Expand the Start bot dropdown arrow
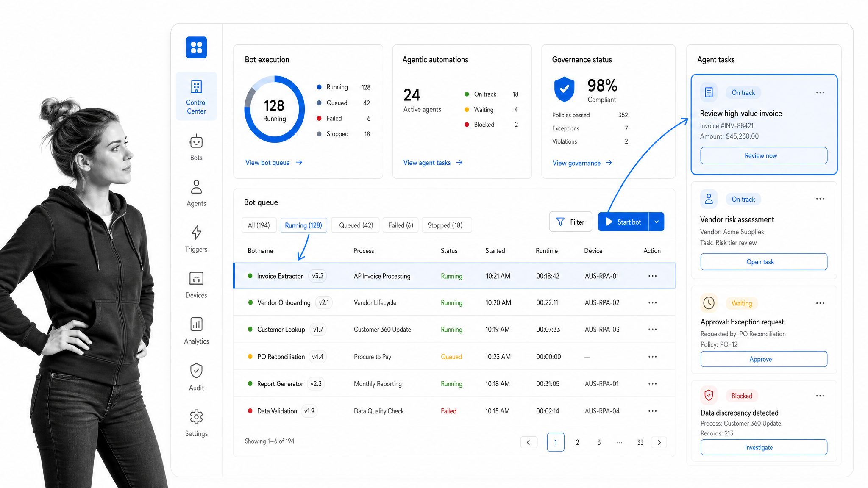The width and height of the screenshot is (868, 488). click(657, 222)
